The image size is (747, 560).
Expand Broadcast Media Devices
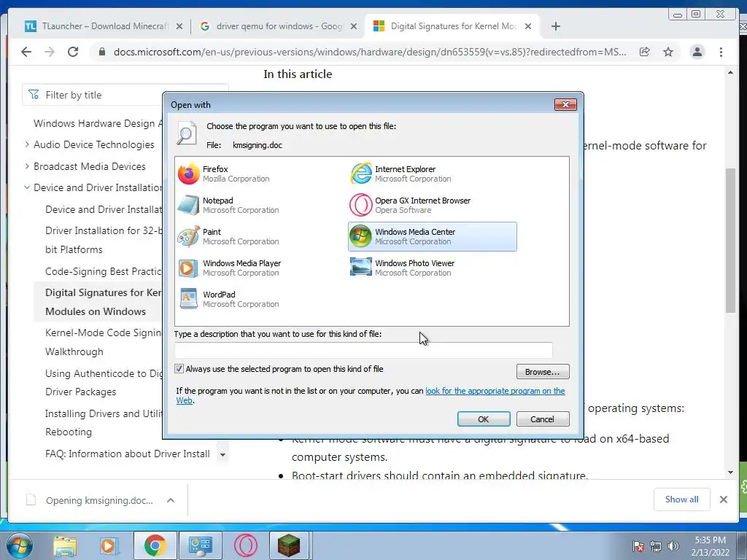[x=27, y=166]
